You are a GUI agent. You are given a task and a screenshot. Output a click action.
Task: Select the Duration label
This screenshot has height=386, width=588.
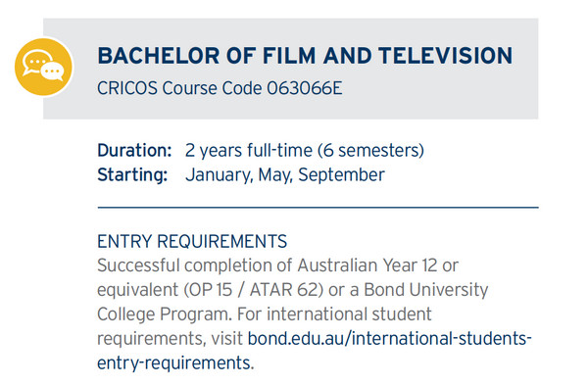[x=134, y=150]
